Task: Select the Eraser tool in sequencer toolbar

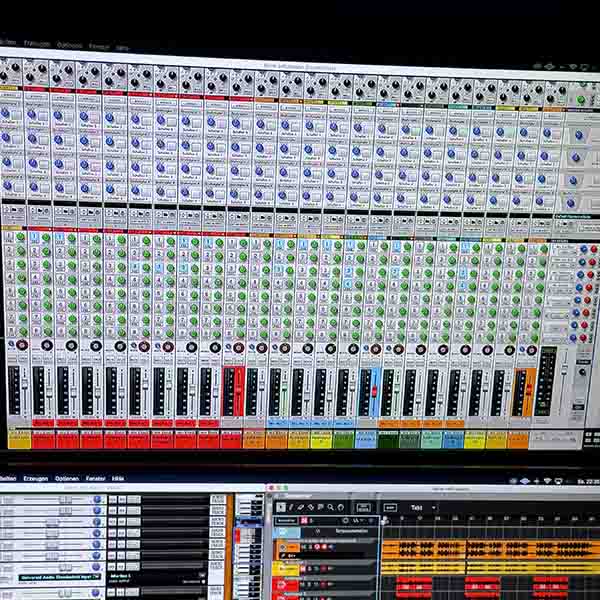Action: tap(301, 507)
